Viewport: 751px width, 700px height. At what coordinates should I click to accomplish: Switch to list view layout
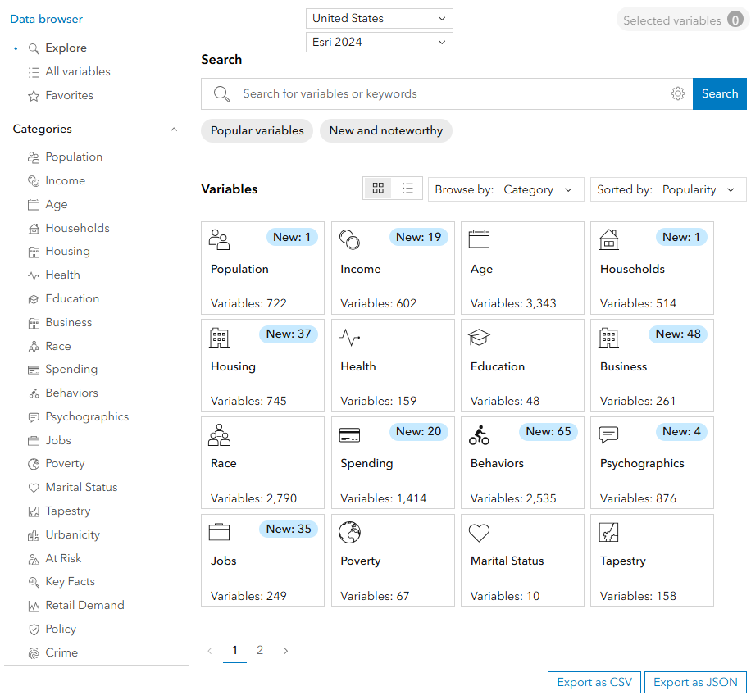click(x=407, y=189)
